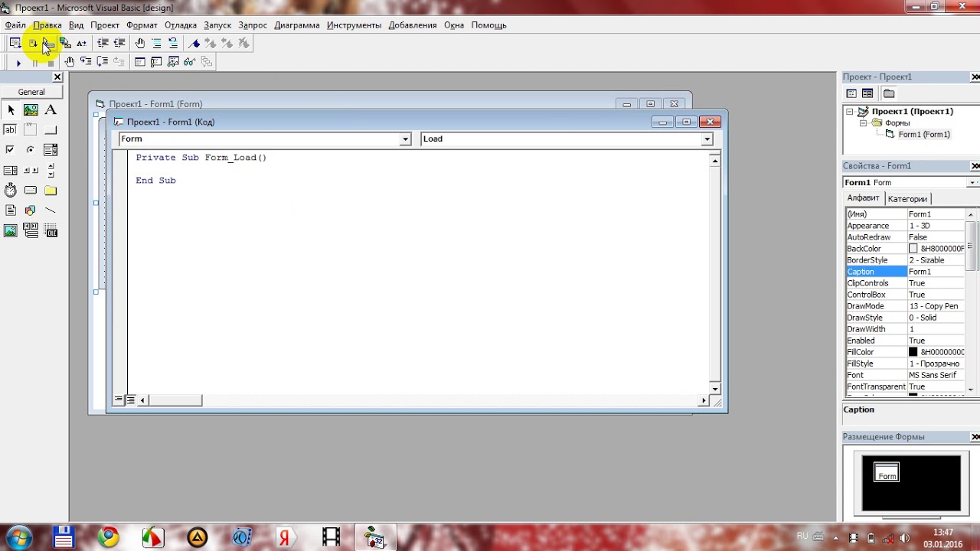Open Google Chrome from the taskbar
The image size is (980, 551).
pos(108,537)
